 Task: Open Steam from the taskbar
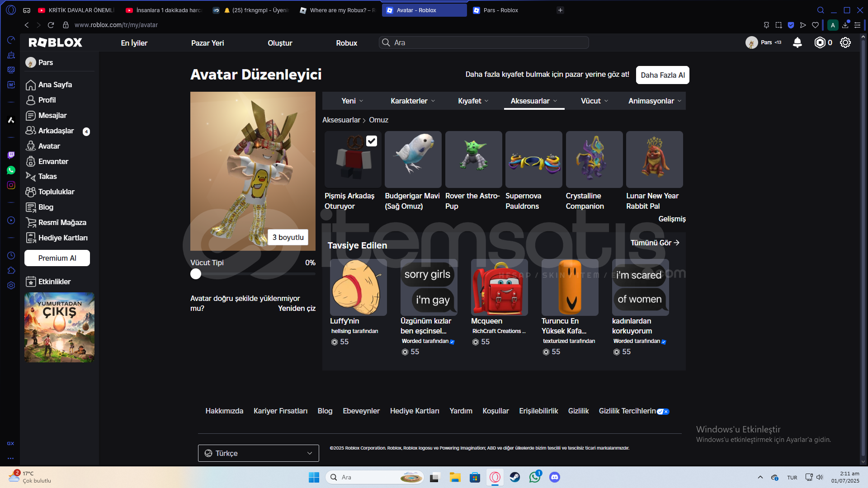pos(514,477)
